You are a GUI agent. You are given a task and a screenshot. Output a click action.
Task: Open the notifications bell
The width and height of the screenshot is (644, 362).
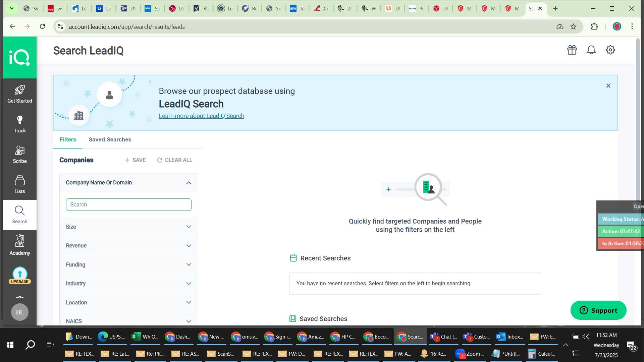pyautogui.click(x=591, y=50)
